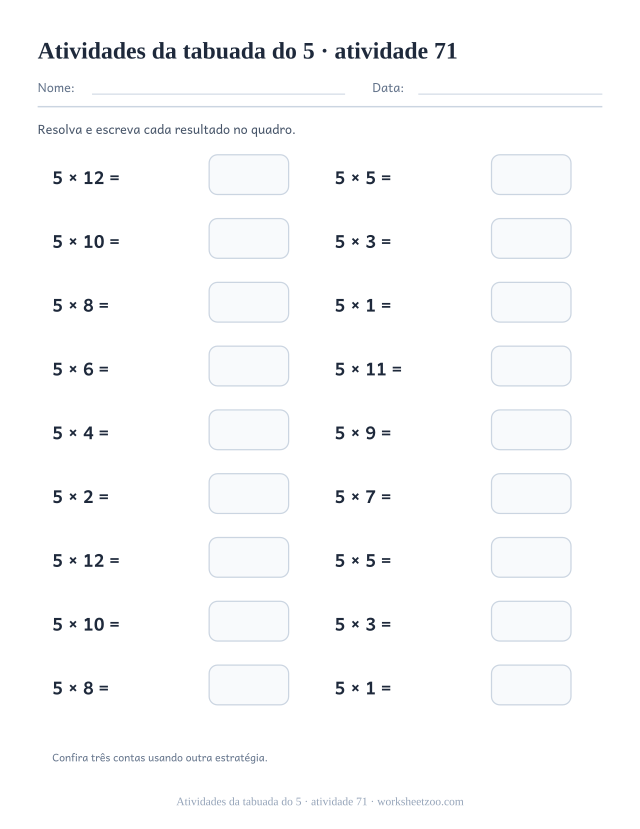Select answer box for first 5 × 5

click(531, 174)
